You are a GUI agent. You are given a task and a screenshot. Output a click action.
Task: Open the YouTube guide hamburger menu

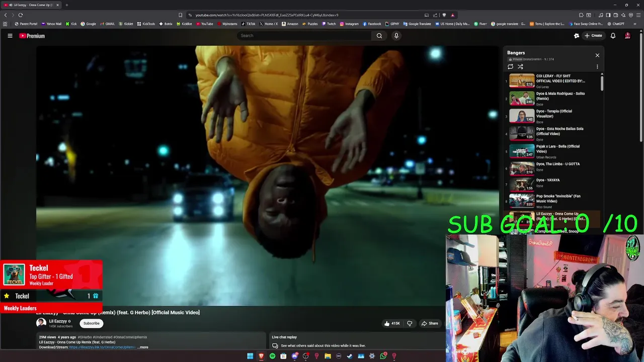10,36
